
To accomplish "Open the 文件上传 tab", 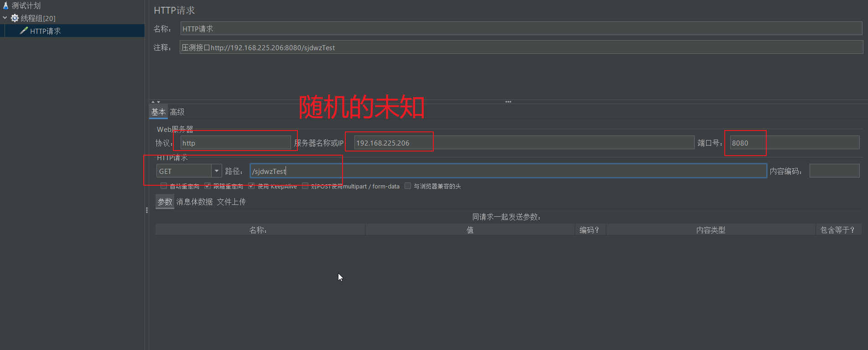I will (x=231, y=202).
